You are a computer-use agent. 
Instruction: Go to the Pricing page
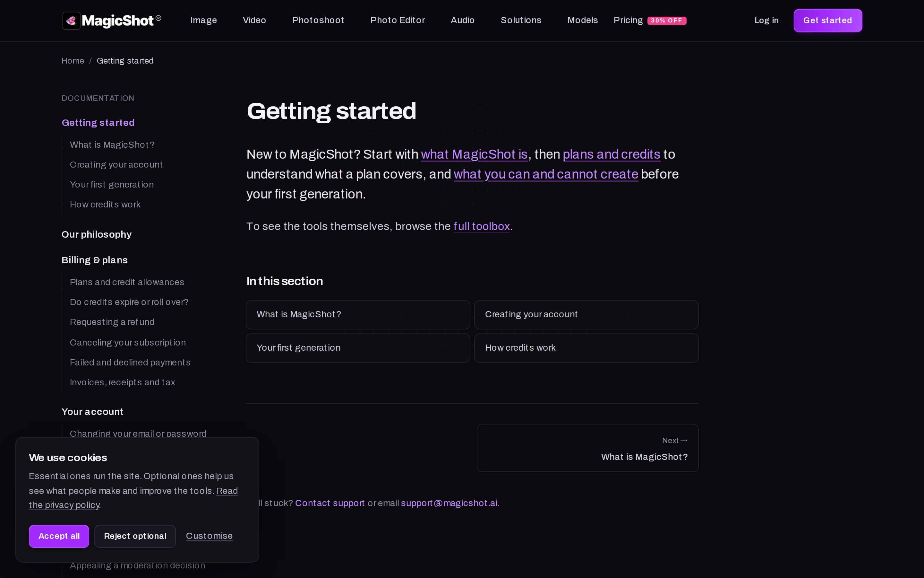(628, 20)
